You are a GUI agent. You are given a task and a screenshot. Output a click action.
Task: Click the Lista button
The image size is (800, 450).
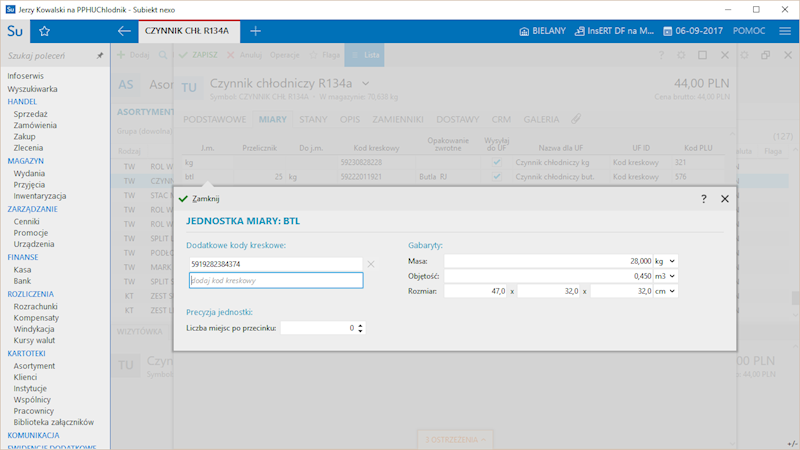pos(365,55)
